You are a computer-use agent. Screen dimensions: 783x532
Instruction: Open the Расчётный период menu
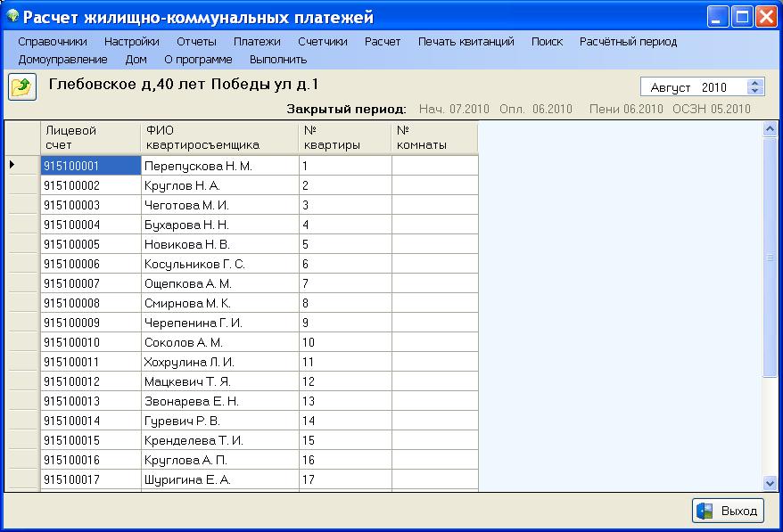click(628, 41)
